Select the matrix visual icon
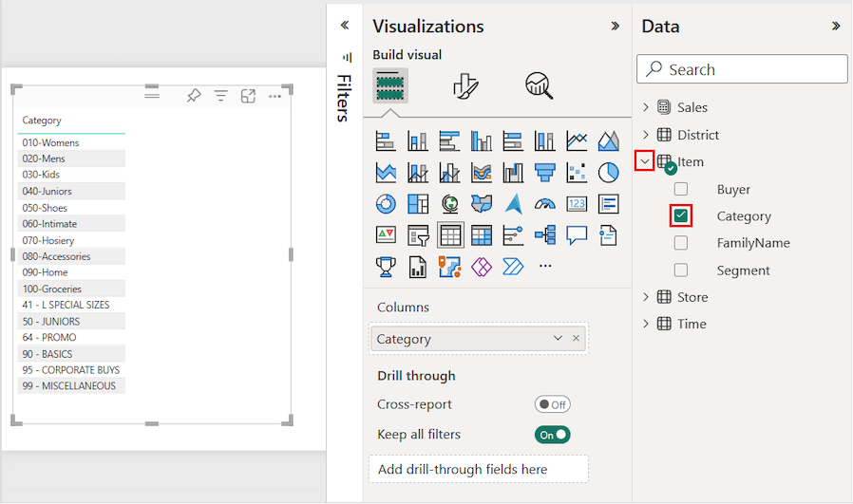This screenshot has width=853, height=504. point(482,234)
